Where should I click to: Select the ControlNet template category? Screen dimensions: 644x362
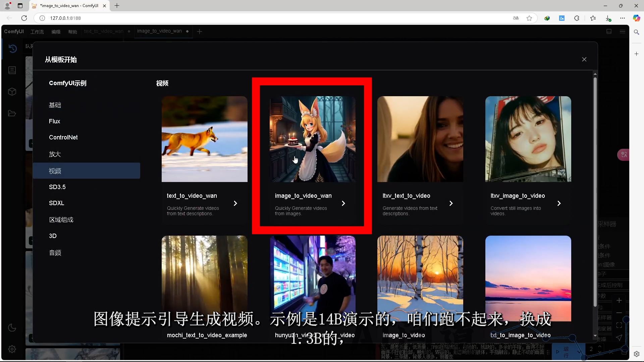click(63, 137)
